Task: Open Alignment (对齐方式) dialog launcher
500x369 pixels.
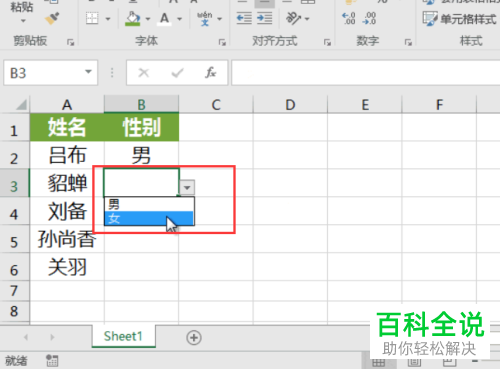Action: pos(327,42)
